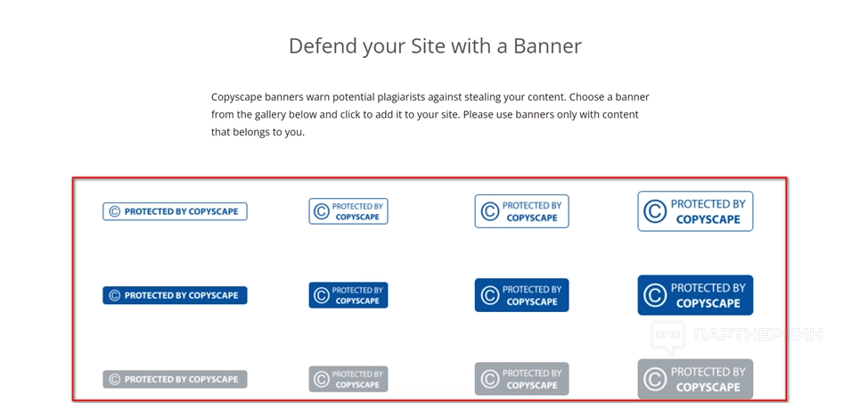Pick the medium gray two-line Copyscape banner
This screenshot has width=868, height=403.
click(x=521, y=379)
